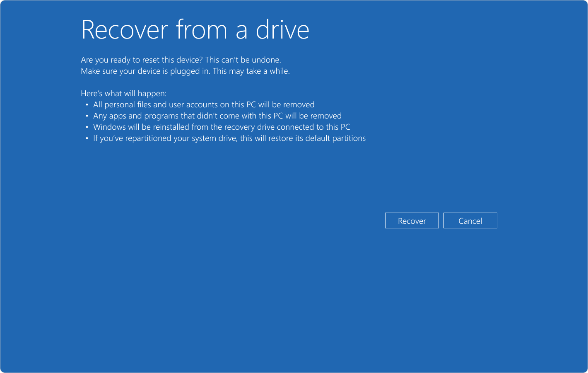Click the Cancel button label text

point(470,220)
